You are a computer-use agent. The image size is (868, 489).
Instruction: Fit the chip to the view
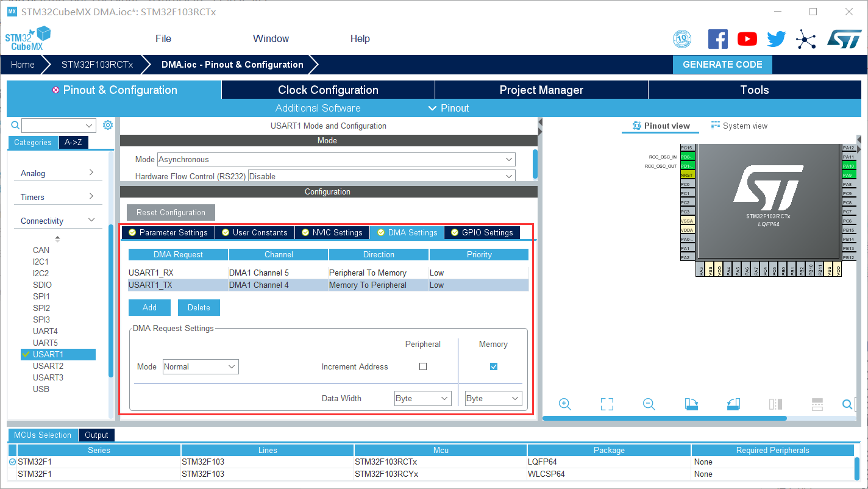[x=607, y=404]
